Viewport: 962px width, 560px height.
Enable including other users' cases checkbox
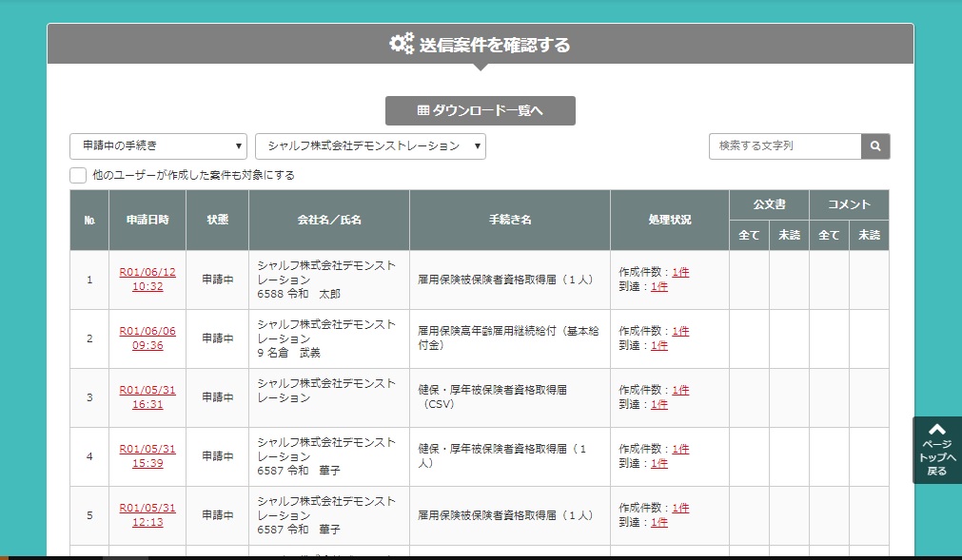[78, 175]
